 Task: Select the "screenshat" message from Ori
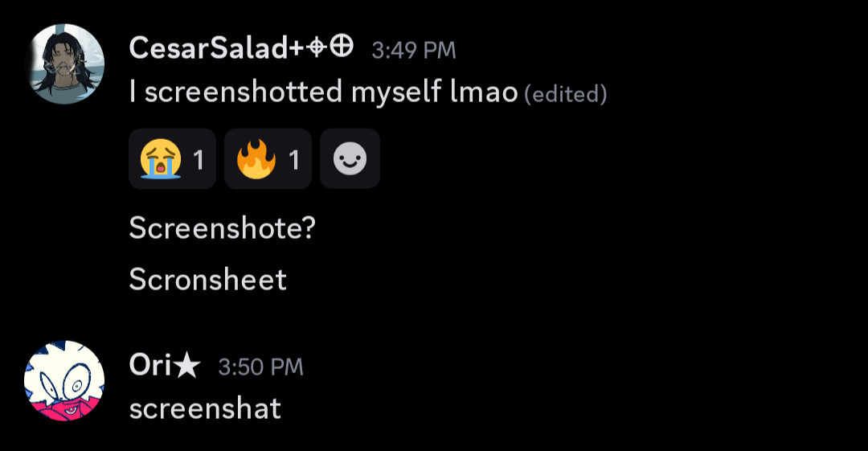pos(205,408)
